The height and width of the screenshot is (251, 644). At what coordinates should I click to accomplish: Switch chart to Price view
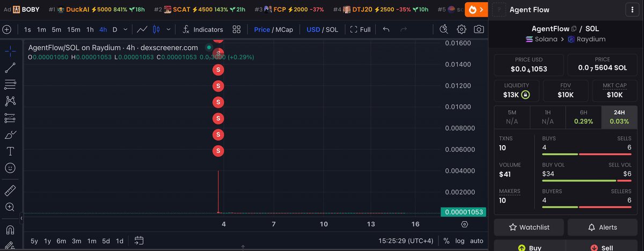coord(262,30)
